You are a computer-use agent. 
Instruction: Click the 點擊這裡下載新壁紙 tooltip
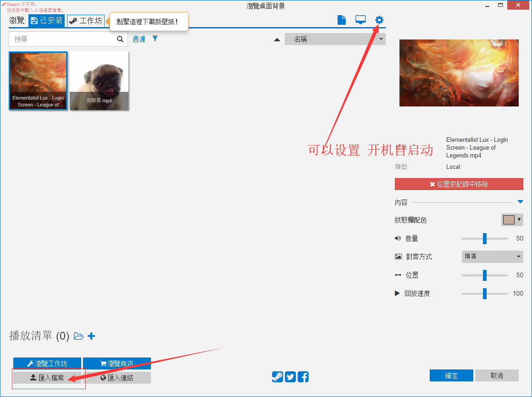(149, 22)
